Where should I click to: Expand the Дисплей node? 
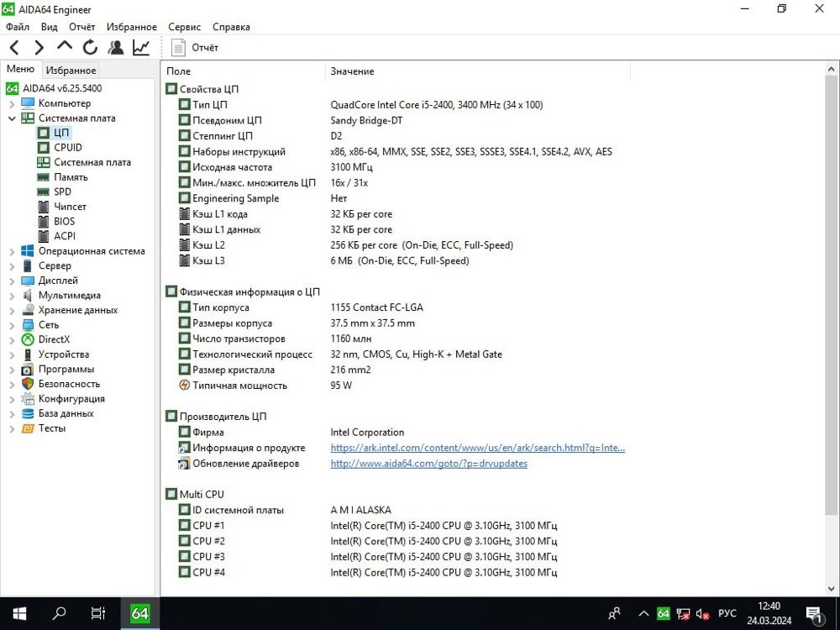tap(12, 281)
